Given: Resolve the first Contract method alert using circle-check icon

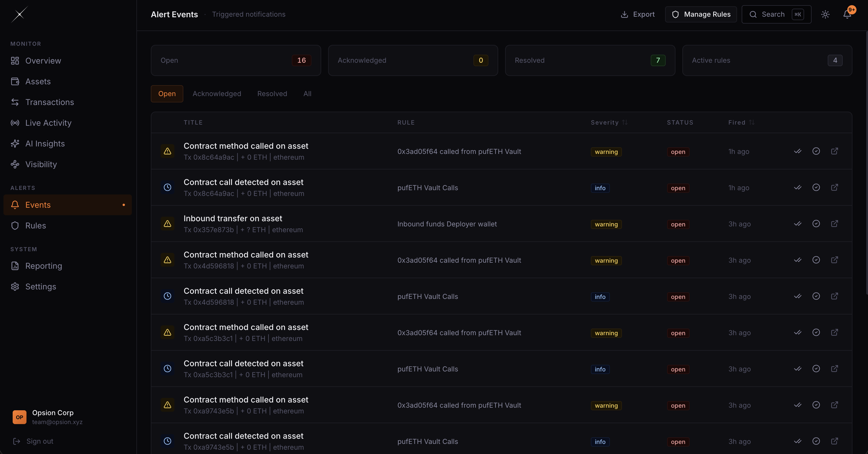Looking at the screenshot, I should 816,151.
